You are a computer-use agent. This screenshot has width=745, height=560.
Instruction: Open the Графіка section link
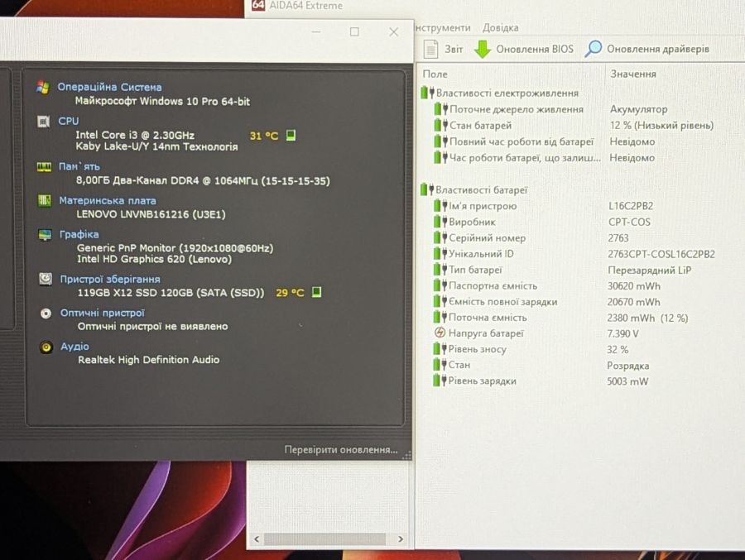(x=79, y=235)
